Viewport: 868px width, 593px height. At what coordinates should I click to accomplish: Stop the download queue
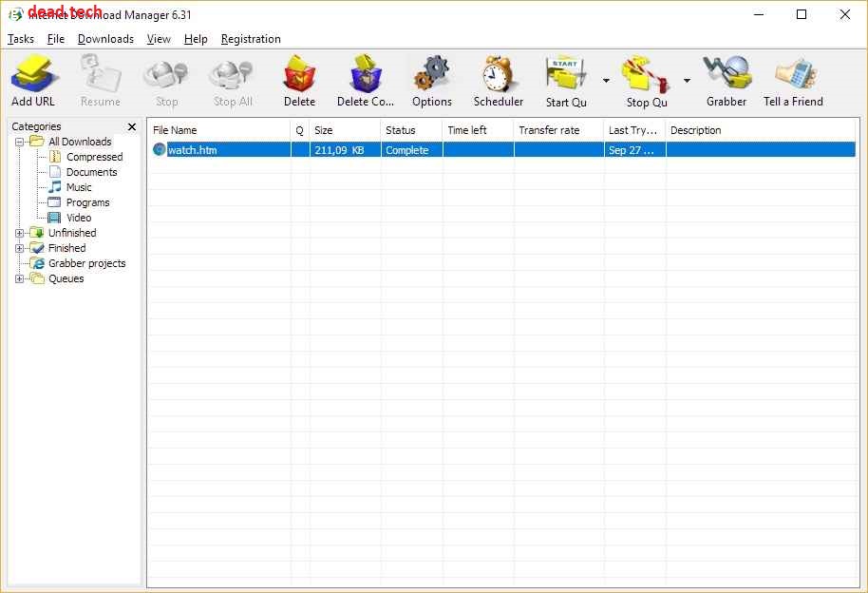(x=644, y=76)
